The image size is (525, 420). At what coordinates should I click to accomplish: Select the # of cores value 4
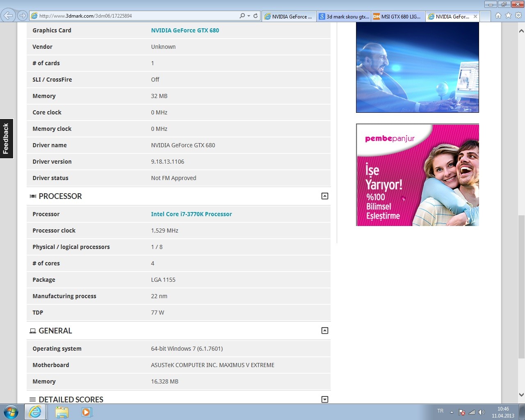pos(153,263)
